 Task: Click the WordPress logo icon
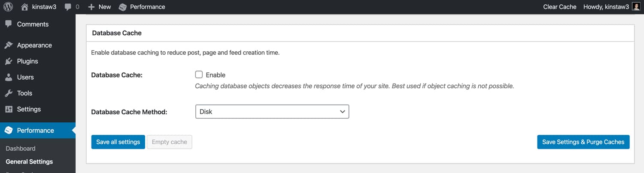[x=8, y=7]
